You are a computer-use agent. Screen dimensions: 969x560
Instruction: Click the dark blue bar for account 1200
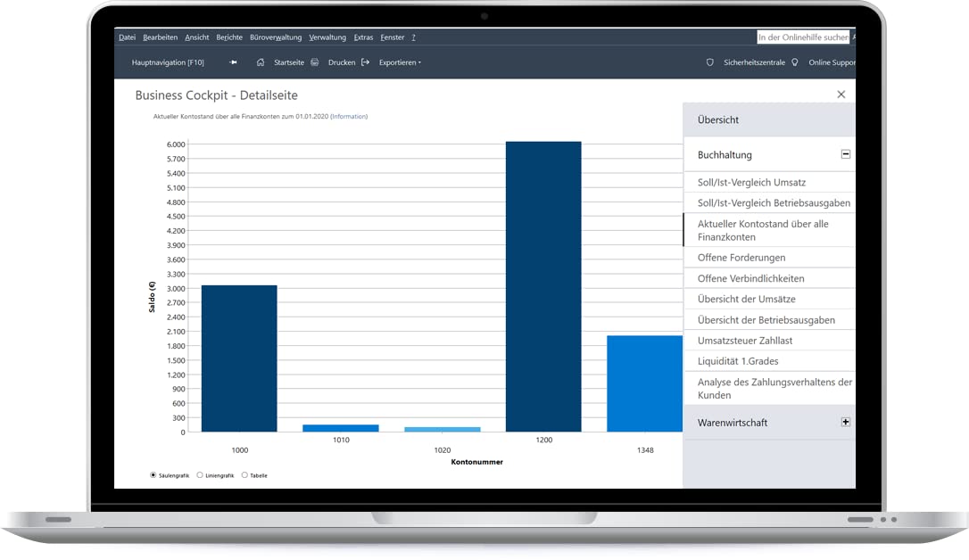pyautogui.click(x=543, y=286)
